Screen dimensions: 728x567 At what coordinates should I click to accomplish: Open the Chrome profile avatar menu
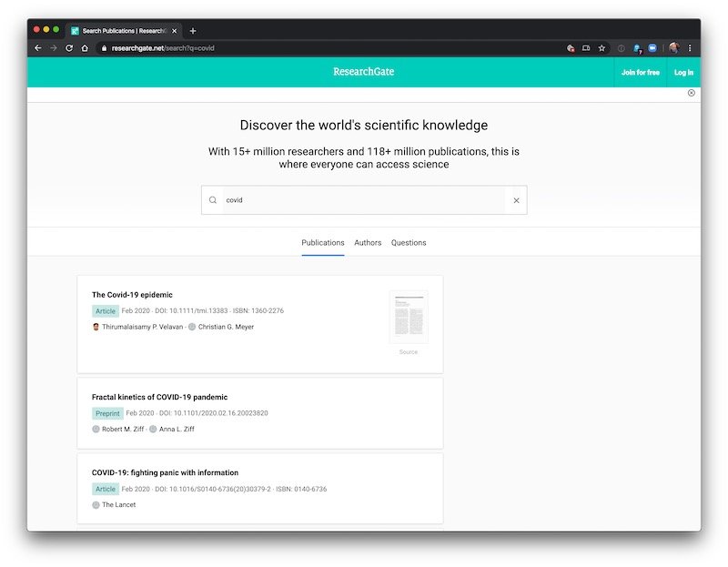[674, 48]
